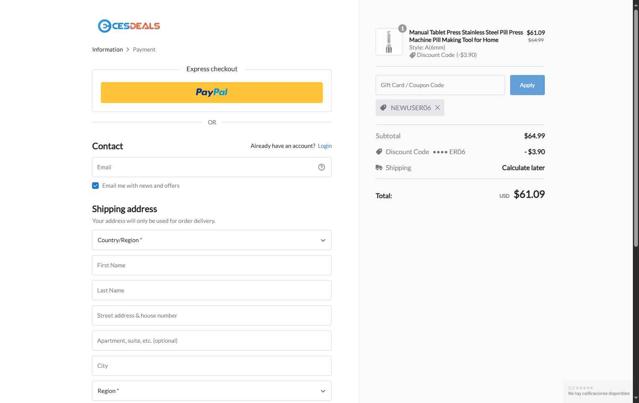Screen dimensions: 639x403
Task: Toggle Email me with news and offers
Action: coord(95,185)
